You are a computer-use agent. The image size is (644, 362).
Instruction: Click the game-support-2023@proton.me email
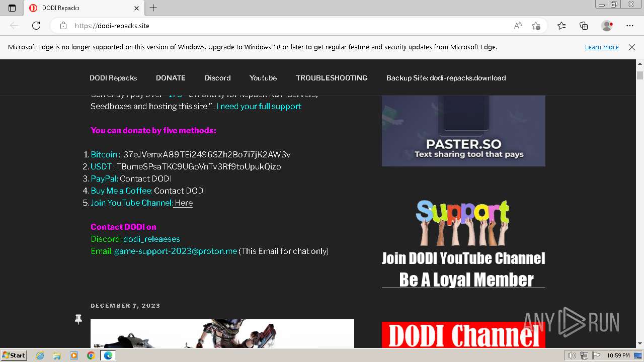(176, 251)
